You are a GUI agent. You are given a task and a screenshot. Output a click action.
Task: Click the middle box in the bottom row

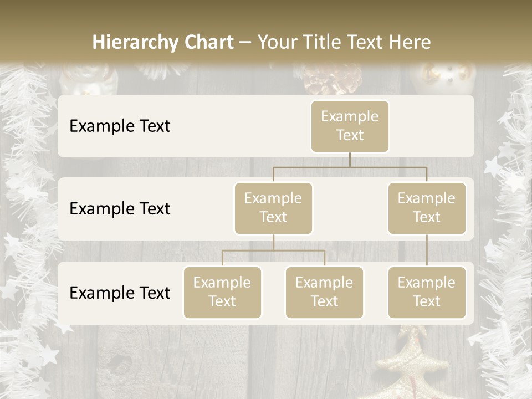(x=324, y=292)
